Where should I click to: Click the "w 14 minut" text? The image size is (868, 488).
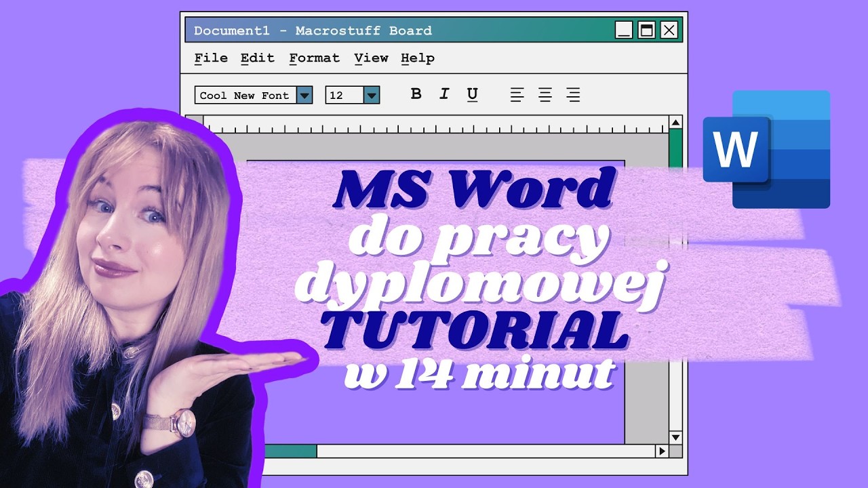[x=479, y=372]
